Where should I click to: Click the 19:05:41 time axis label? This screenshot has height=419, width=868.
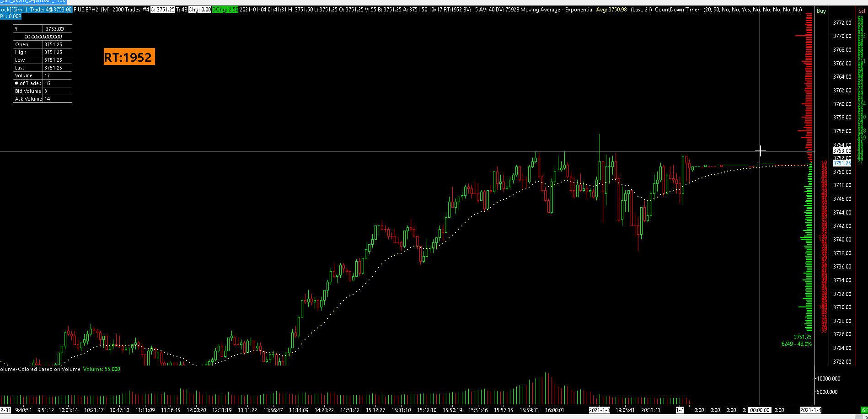(625, 410)
